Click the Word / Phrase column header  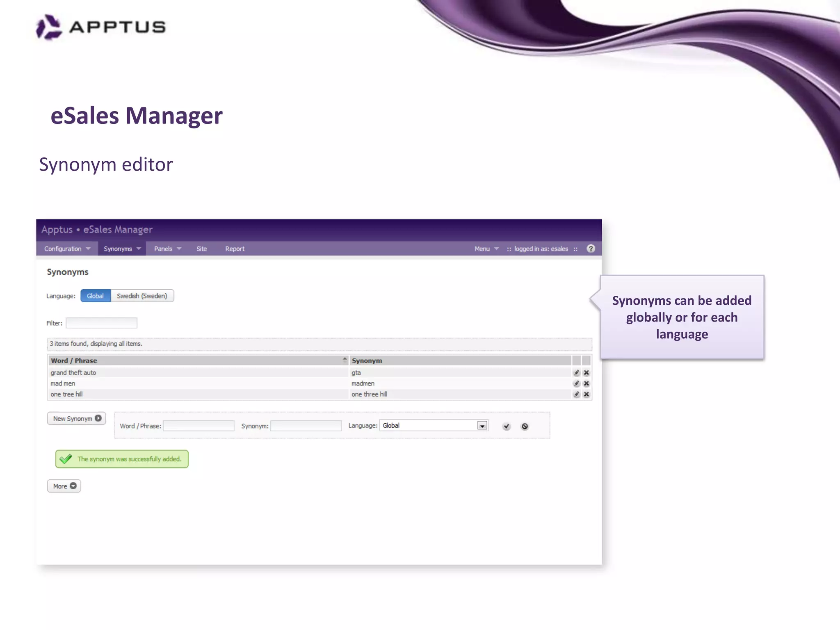[x=198, y=361]
